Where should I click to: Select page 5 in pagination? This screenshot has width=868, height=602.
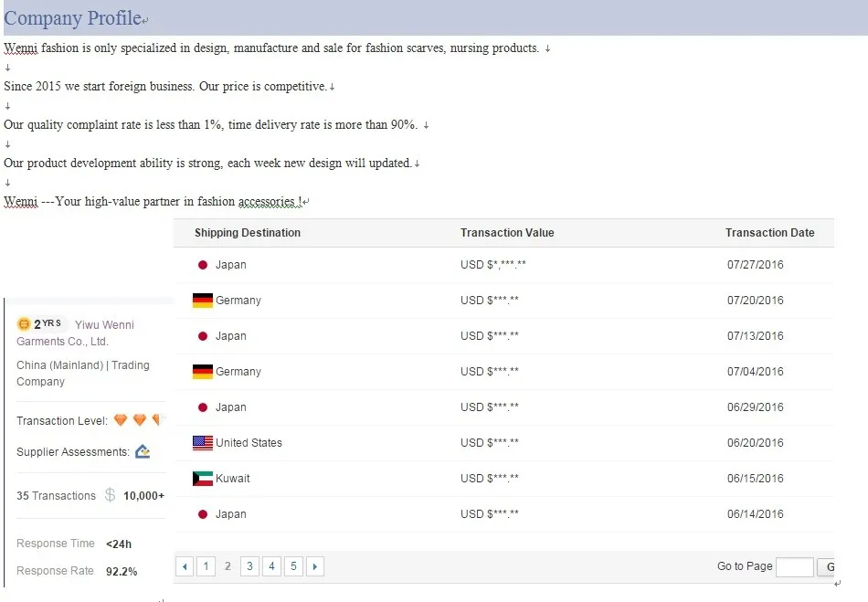pos(293,566)
